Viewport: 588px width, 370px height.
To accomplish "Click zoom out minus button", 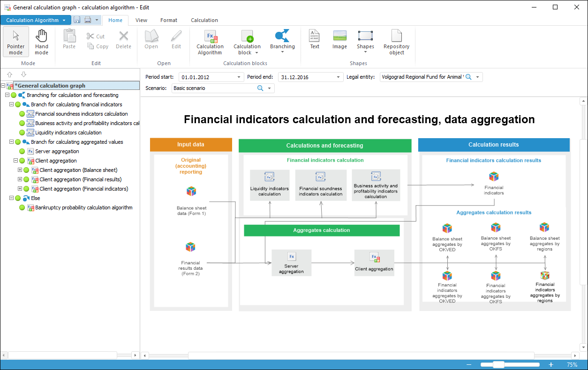I will coord(469,364).
